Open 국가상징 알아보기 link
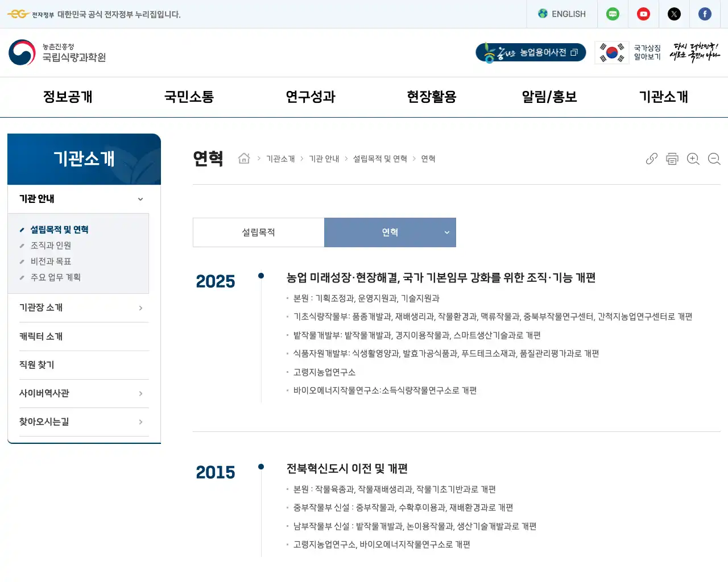 tap(647, 52)
